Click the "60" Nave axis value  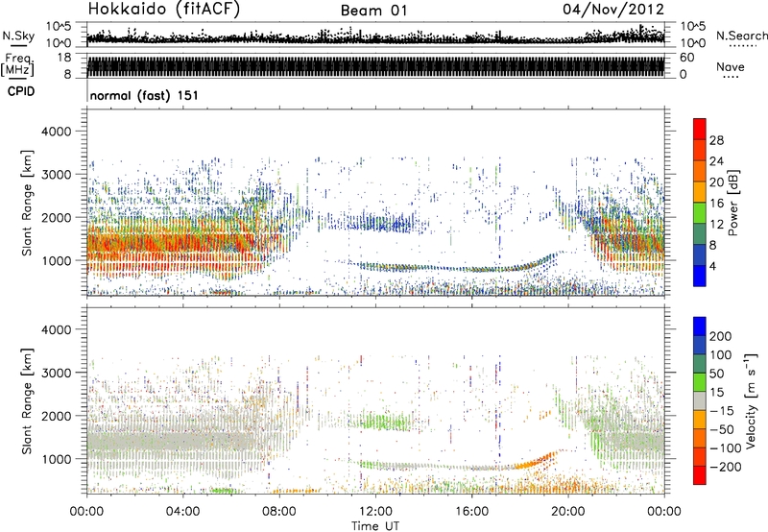687,58
